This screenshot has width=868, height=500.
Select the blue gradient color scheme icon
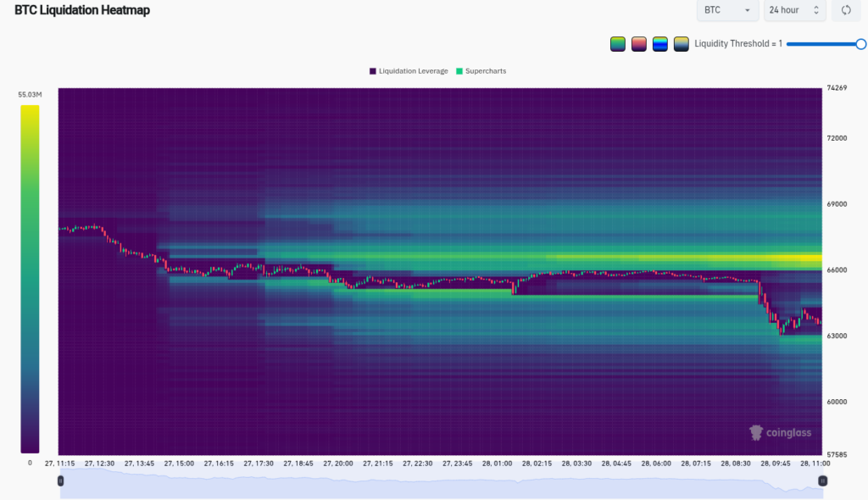[x=660, y=42]
